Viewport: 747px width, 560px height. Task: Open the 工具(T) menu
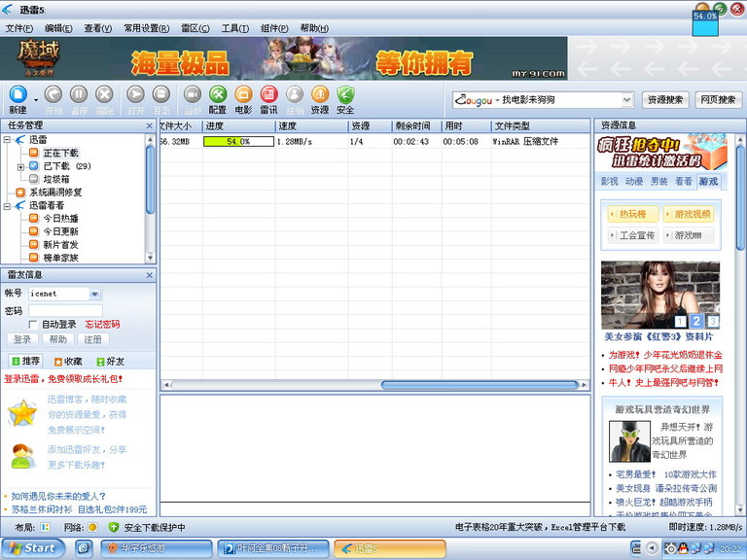pos(234,28)
